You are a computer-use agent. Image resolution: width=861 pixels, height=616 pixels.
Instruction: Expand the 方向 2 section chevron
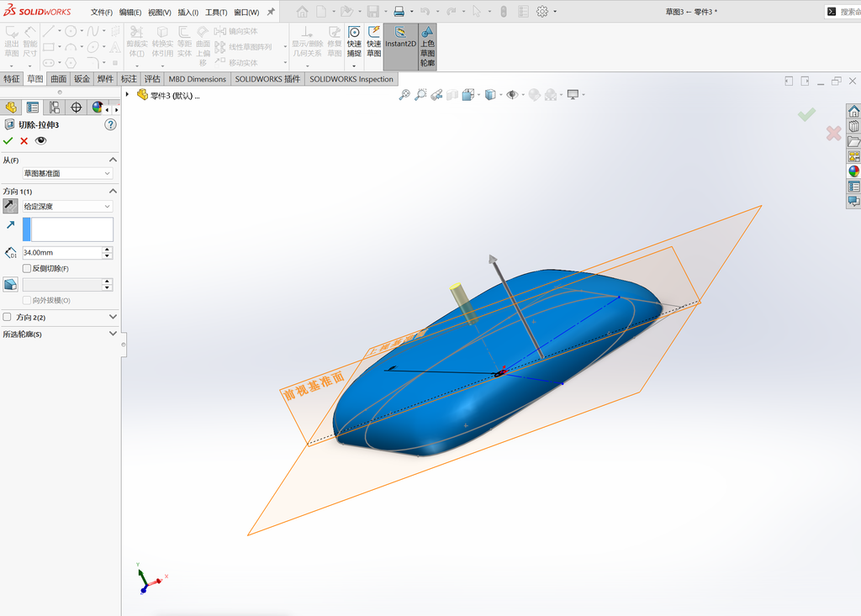[114, 318]
